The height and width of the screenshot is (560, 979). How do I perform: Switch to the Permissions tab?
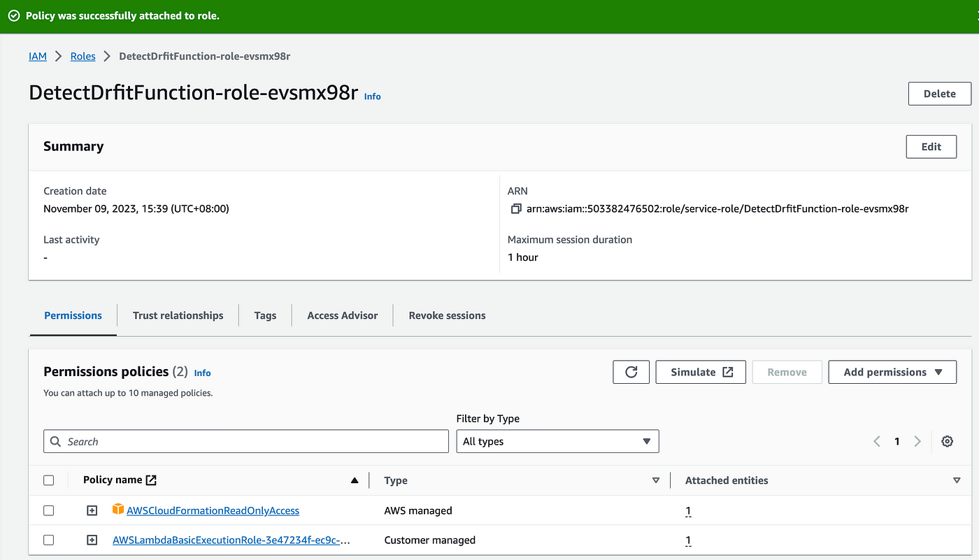coord(73,315)
